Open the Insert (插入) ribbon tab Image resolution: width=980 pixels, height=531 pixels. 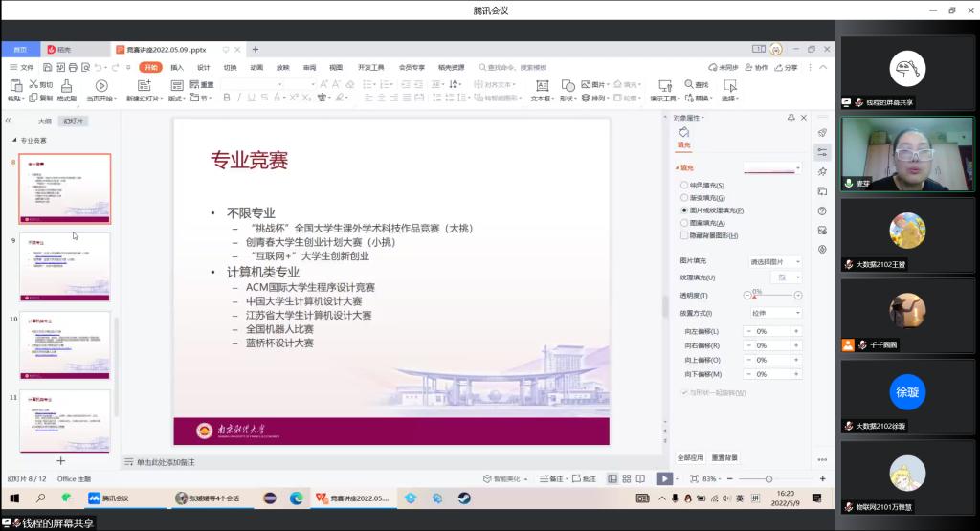tap(177, 68)
